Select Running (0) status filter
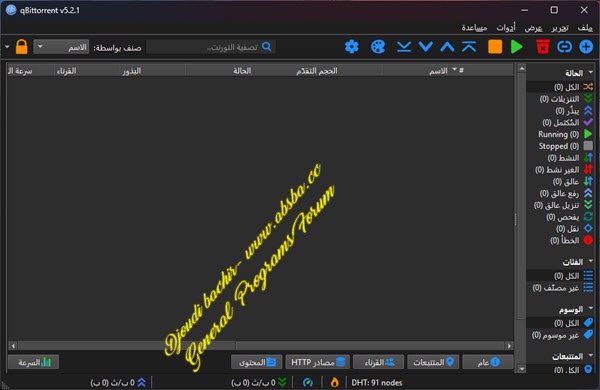600x390 pixels. pyautogui.click(x=565, y=134)
